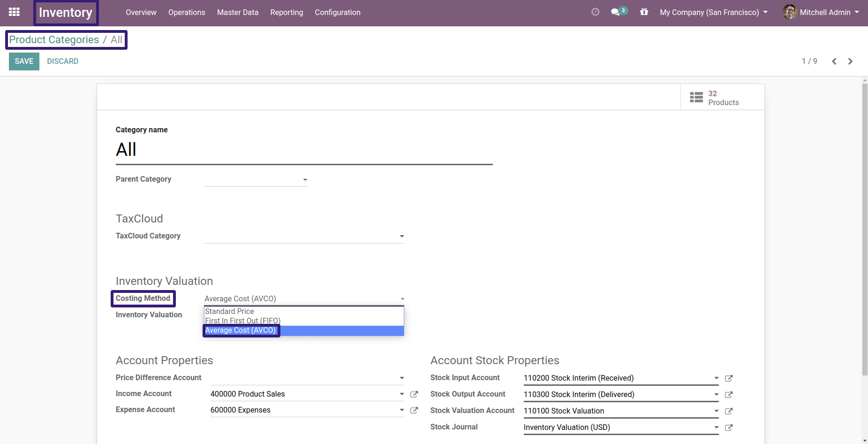Expand the Income Account dropdown arrow
The height and width of the screenshot is (444, 868).
pyautogui.click(x=402, y=394)
